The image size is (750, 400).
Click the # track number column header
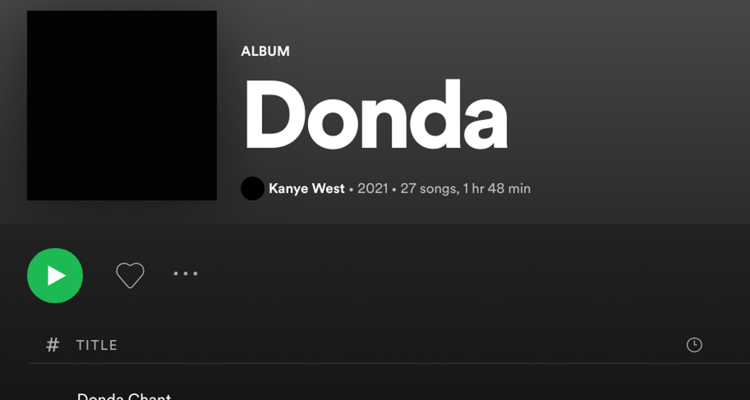pyautogui.click(x=53, y=344)
